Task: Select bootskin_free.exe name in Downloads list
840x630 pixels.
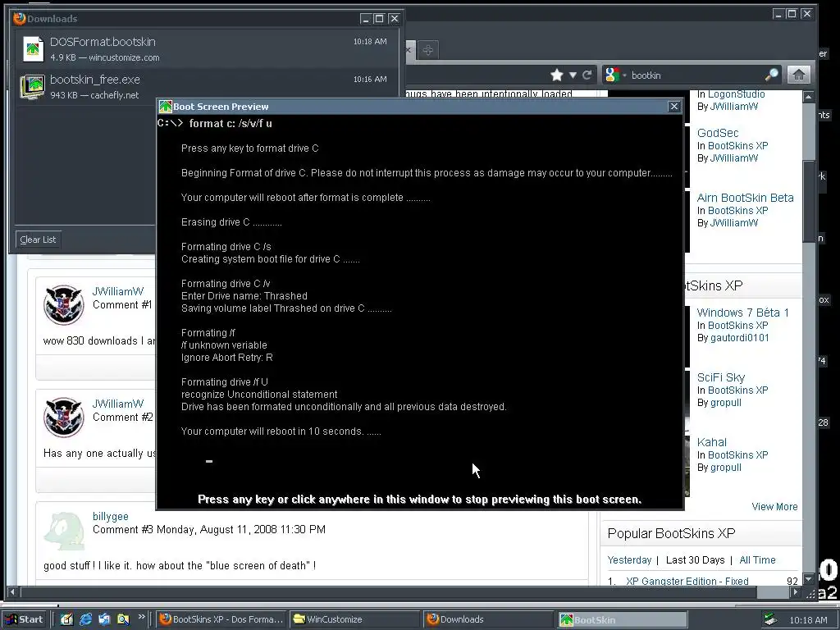Action: click(x=95, y=80)
